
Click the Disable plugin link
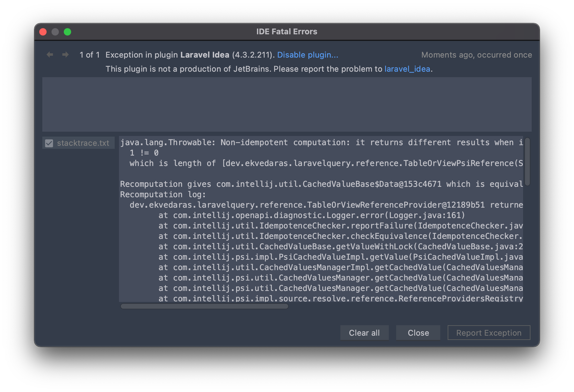click(x=307, y=55)
